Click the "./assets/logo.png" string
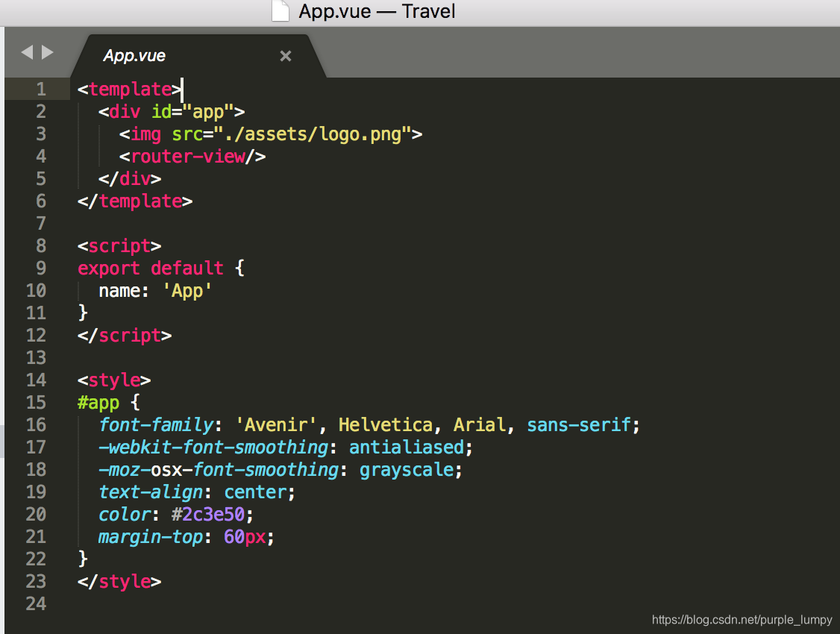This screenshot has width=840, height=634. point(313,134)
